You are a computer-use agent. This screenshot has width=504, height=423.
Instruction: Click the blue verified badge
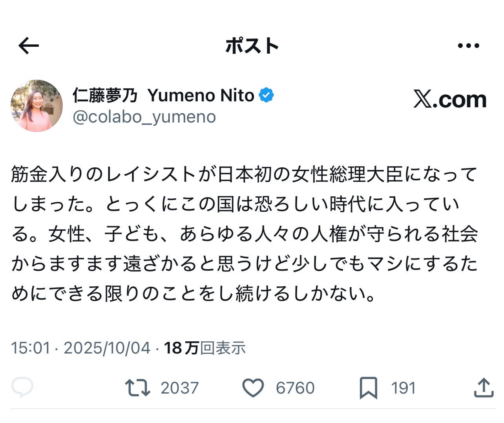pos(267,95)
